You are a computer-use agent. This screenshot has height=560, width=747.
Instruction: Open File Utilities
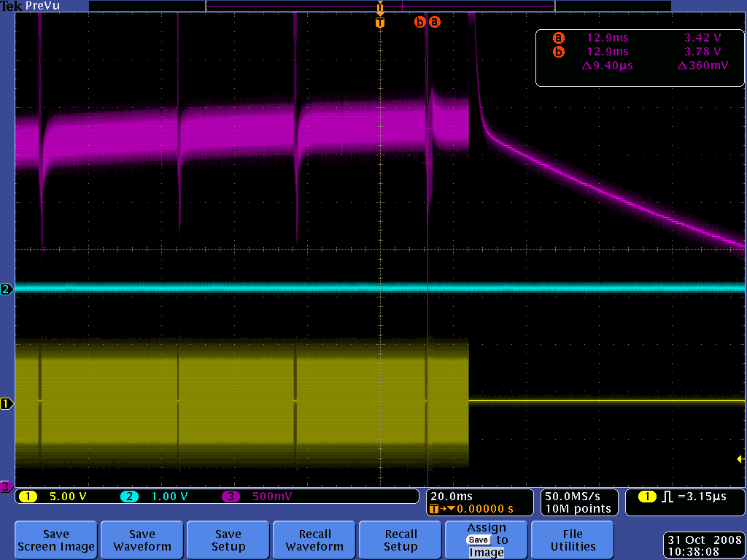573,540
